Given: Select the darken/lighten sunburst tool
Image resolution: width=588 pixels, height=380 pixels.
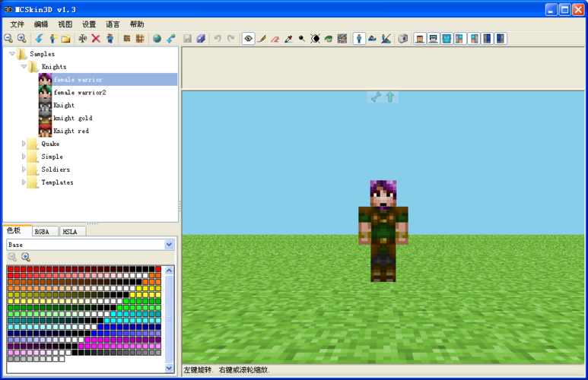Looking at the screenshot, I should point(315,38).
